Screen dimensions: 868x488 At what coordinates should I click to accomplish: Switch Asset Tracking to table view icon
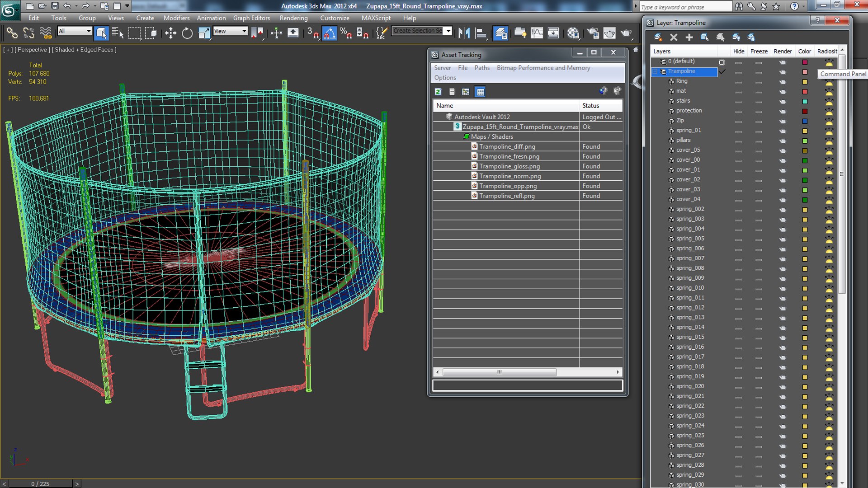(x=480, y=92)
